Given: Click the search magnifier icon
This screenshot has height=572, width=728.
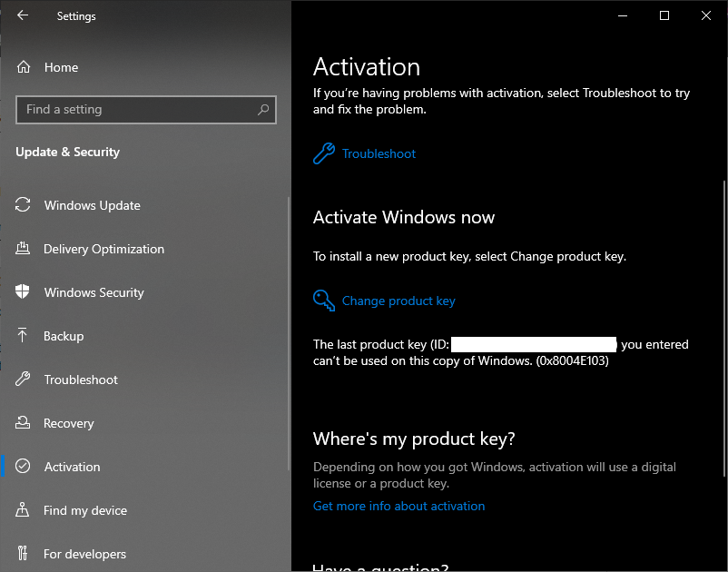Looking at the screenshot, I should pyautogui.click(x=263, y=110).
